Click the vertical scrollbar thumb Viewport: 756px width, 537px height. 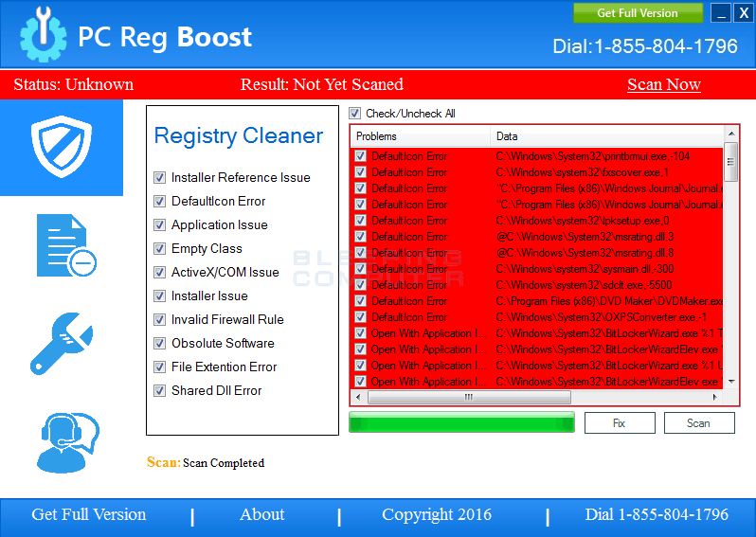(x=731, y=162)
